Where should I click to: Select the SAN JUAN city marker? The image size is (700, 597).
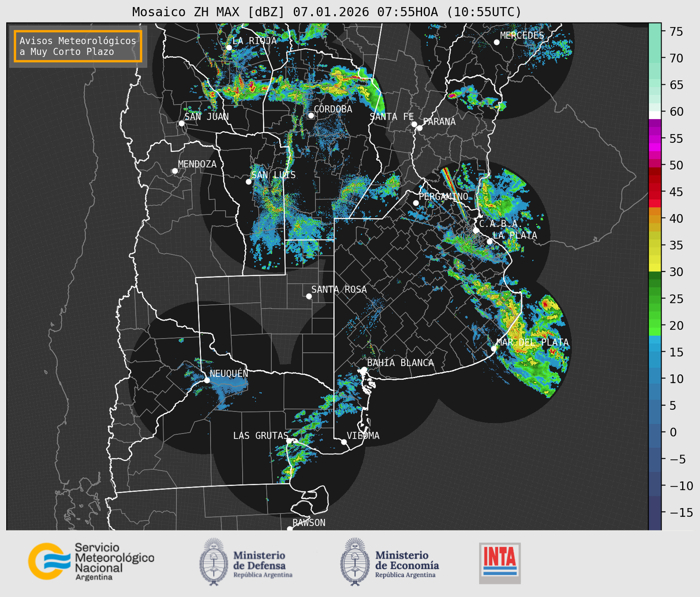click(181, 123)
